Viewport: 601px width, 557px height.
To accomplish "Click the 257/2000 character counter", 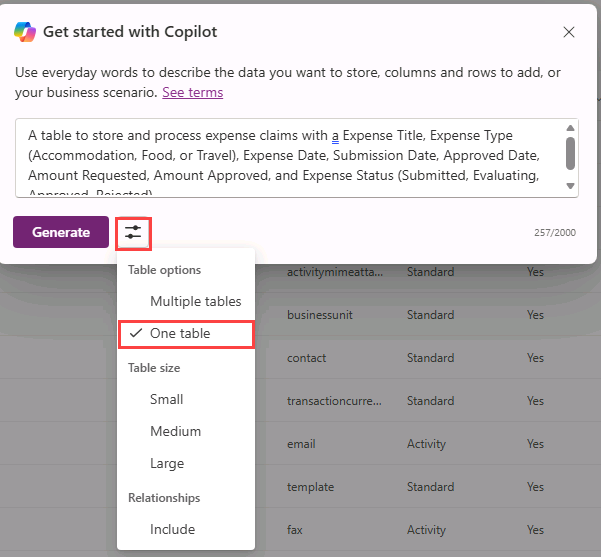I will coord(555,233).
